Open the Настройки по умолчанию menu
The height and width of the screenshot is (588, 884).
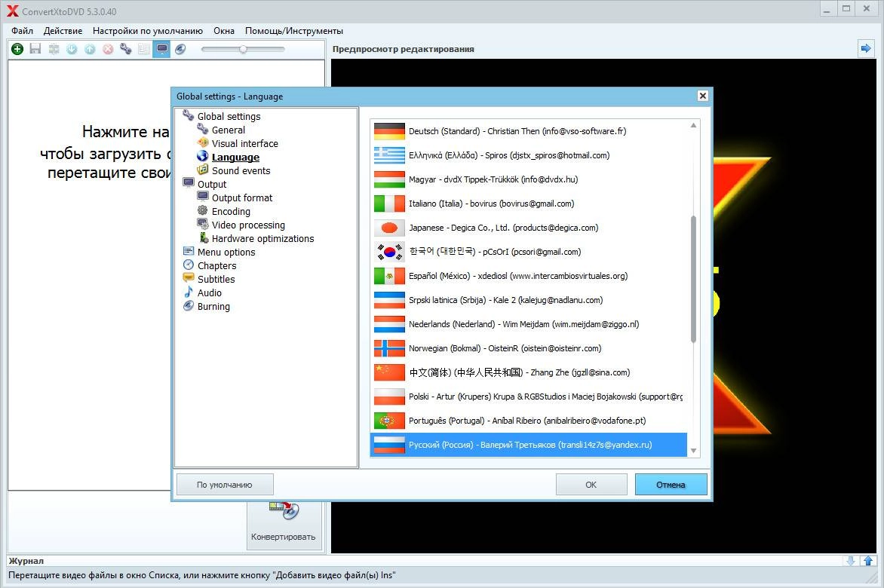[148, 31]
